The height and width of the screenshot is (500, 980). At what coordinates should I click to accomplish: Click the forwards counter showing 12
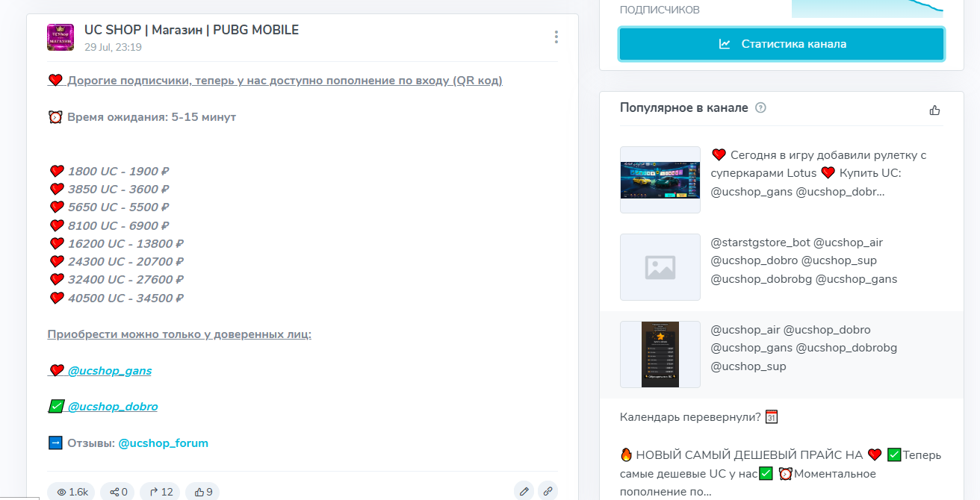click(x=161, y=492)
